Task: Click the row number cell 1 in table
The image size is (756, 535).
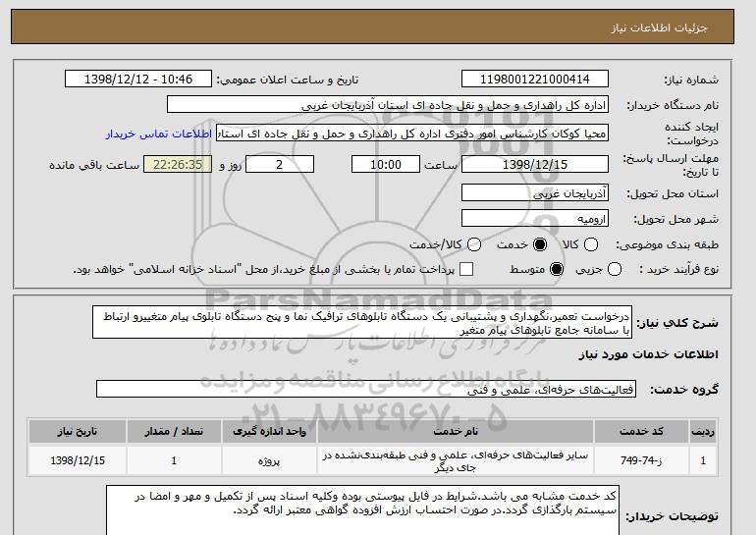Action: click(703, 460)
